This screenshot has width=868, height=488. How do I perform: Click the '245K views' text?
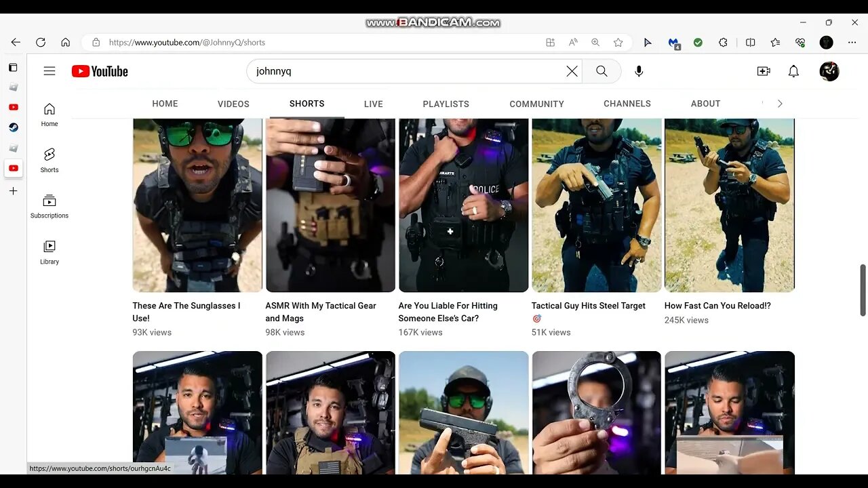tap(686, 320)
